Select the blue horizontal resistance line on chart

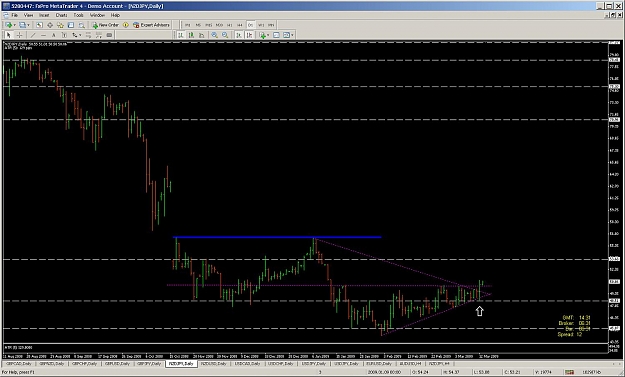pyautogui.click(x=277, y=237)
